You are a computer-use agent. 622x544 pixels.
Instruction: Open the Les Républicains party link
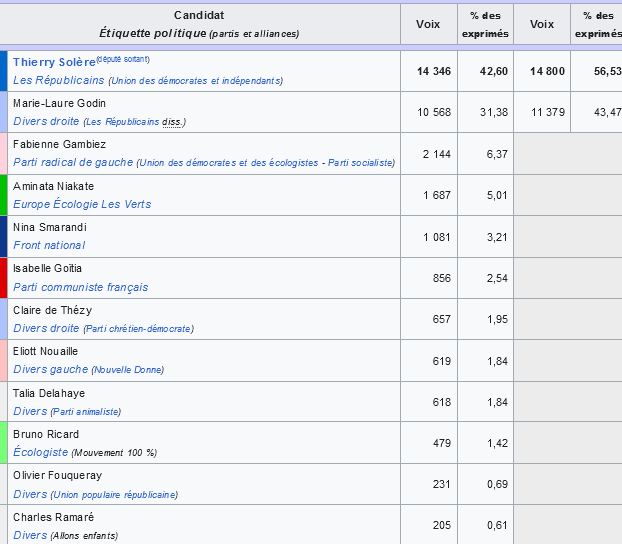coord(59,80)
